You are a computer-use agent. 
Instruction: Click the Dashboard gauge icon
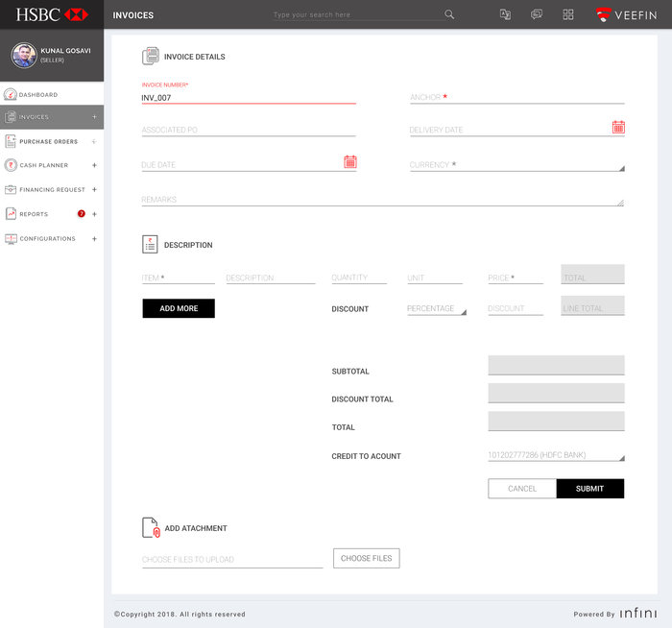(11, 94)
